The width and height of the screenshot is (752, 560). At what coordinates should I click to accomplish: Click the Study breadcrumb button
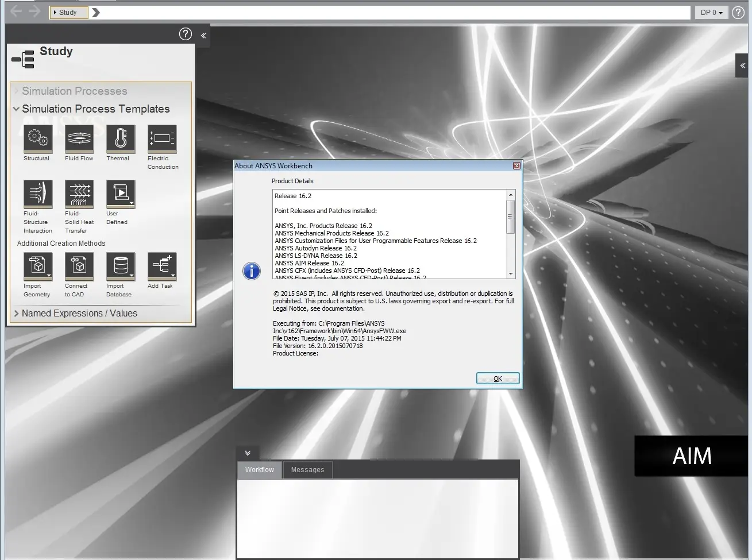(69, 12)
